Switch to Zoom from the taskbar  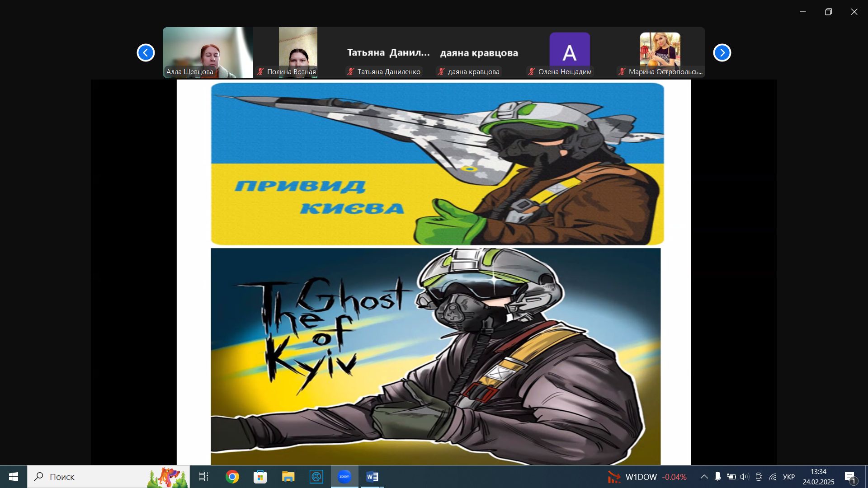(344, 477)
